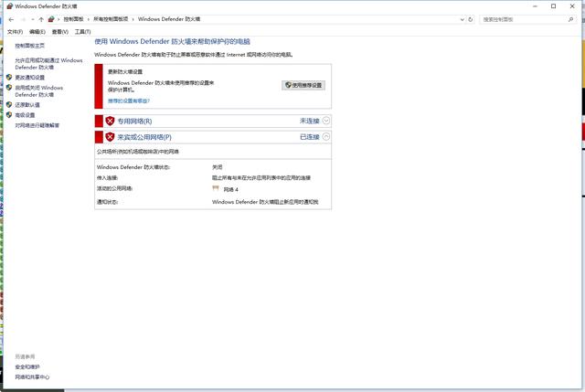Click the 未连接 status text
The image size is (585, 392).
coord(310,121)
